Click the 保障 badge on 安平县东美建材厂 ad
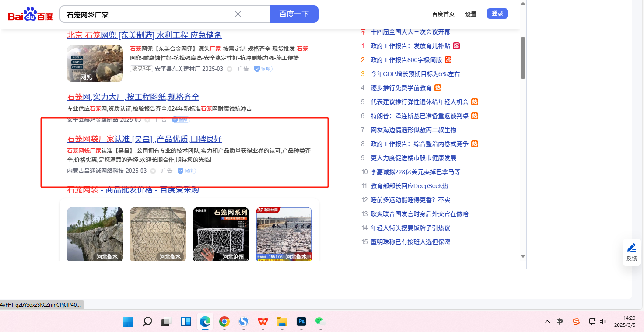Viewport: 644px width, 332px height. [263, 69]
